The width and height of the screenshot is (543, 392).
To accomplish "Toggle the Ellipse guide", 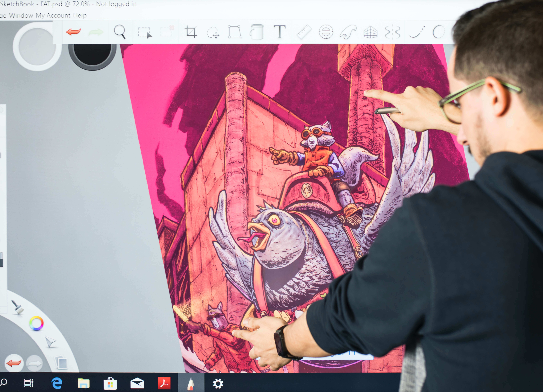I will click(x=326, y=32).
